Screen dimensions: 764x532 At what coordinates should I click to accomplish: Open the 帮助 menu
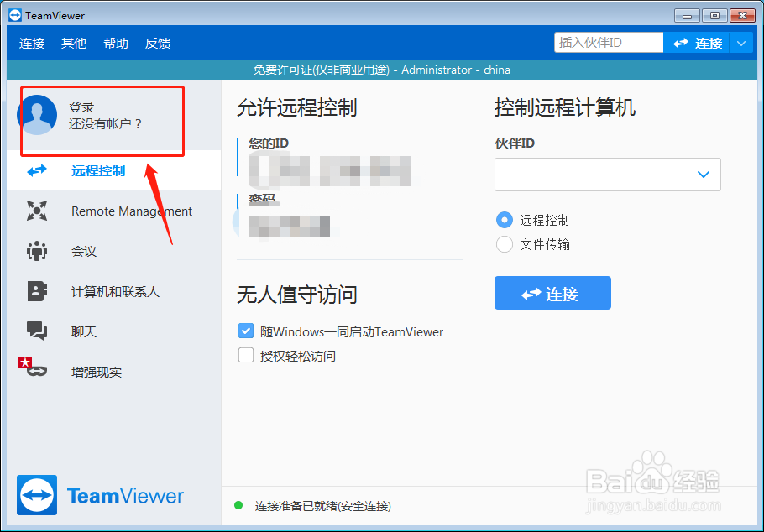pyautogui.click(x=116, y=44)
